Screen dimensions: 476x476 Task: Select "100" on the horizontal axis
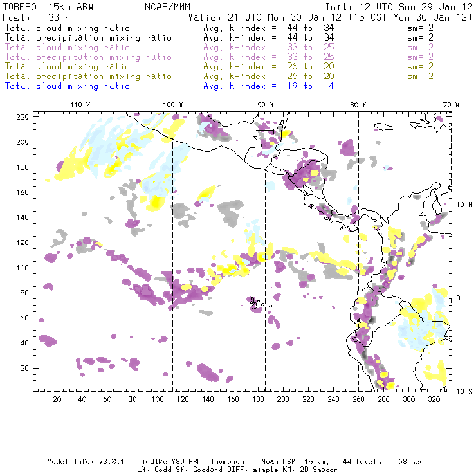click(x=158, y=399)
